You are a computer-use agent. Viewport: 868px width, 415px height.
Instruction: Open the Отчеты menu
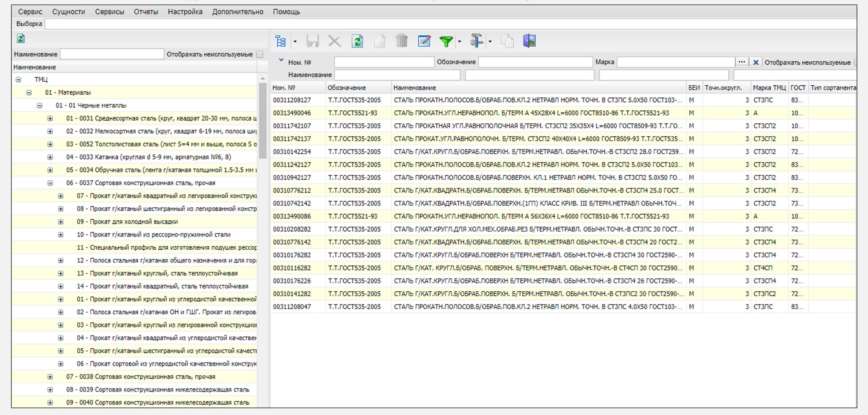coord(146,12)
